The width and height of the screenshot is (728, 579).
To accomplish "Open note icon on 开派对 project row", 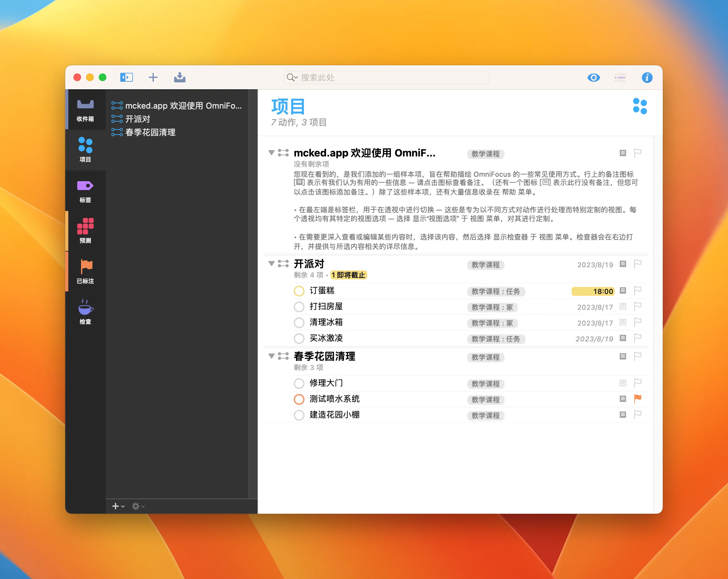I will (623, 264).
